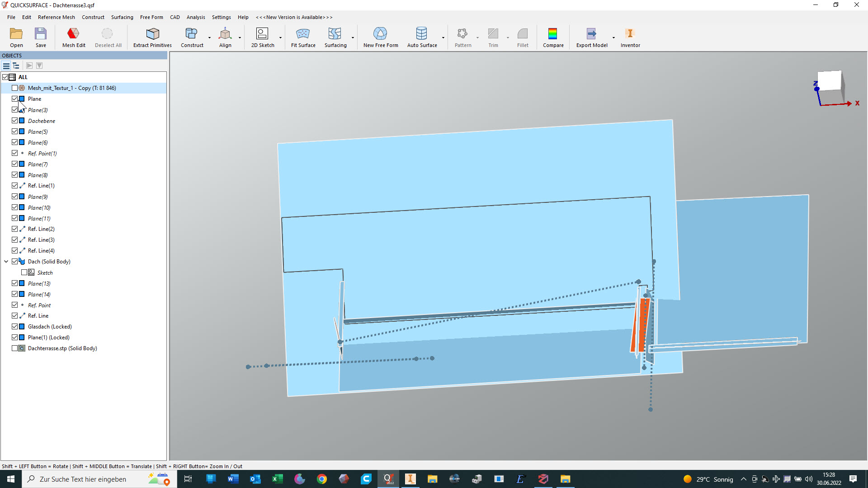Enable the Mesh_mit_Textur_1 - Copy checkbox

pyautogui.click(x=15, y=88)
